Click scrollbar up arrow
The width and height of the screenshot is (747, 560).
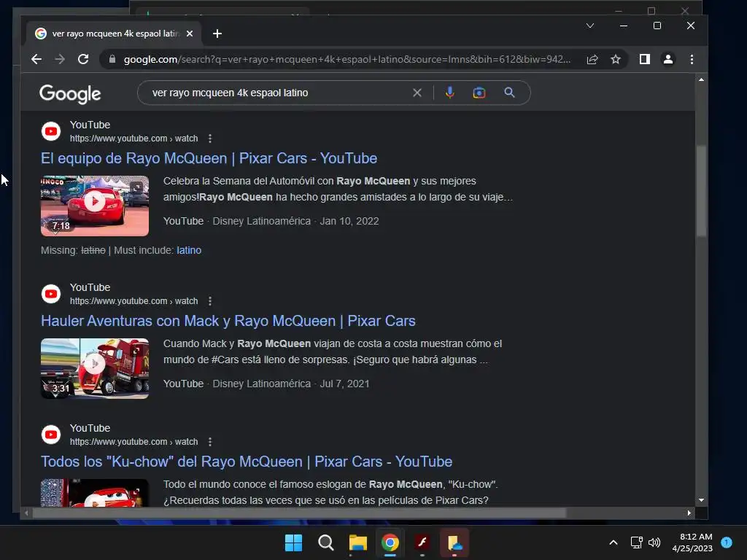pyautogui.click(x=701, y=79)
